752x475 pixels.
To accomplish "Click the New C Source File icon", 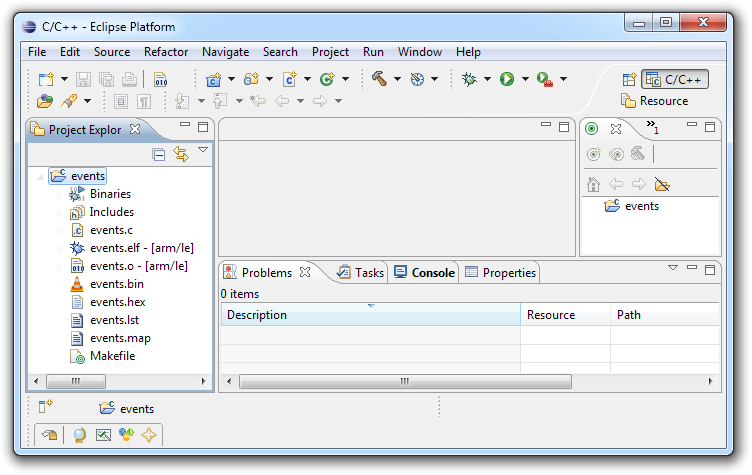I will point(289,79).
